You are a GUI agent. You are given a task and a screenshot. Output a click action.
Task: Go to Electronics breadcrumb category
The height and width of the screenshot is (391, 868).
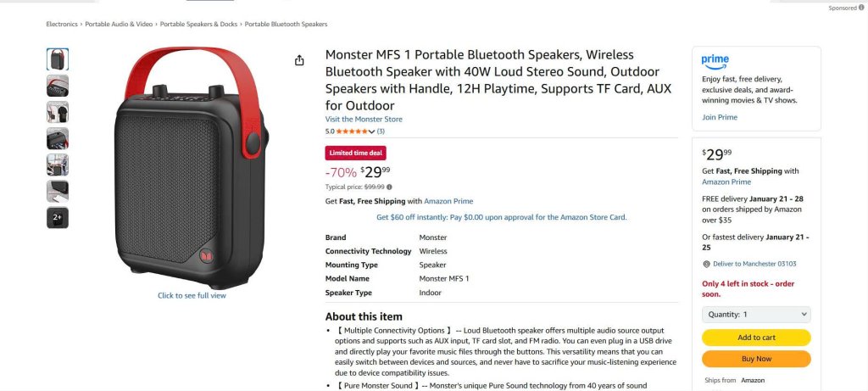click(x=63, y=25)
